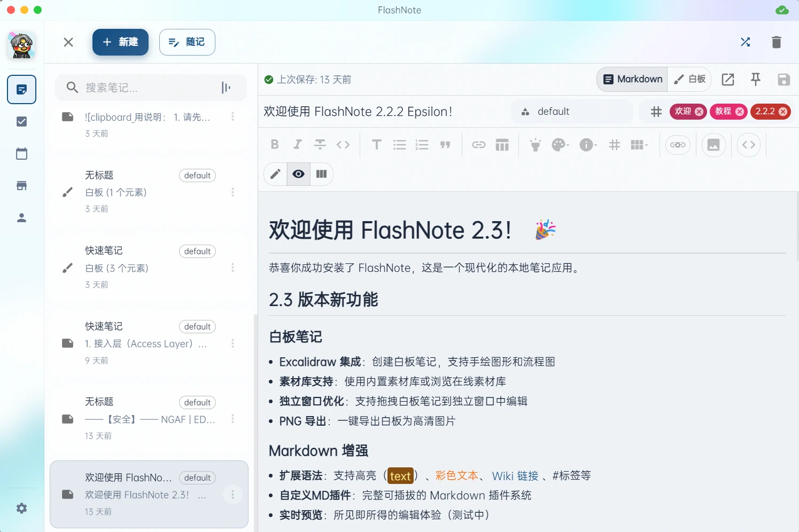Remove the 教程 tag
The width and height of the screenshot is (799, 532).
[740, 112]
